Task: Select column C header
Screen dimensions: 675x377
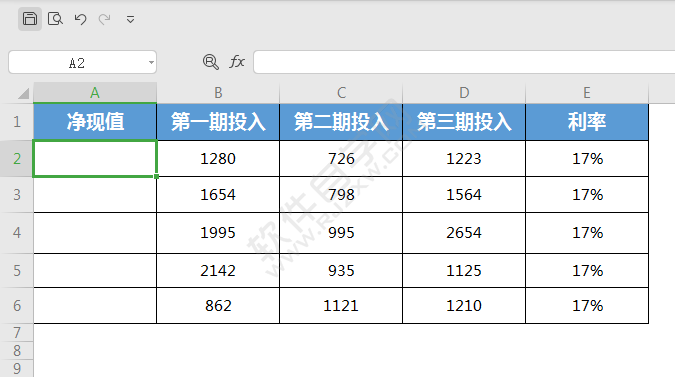Action: tap(341, 93)
